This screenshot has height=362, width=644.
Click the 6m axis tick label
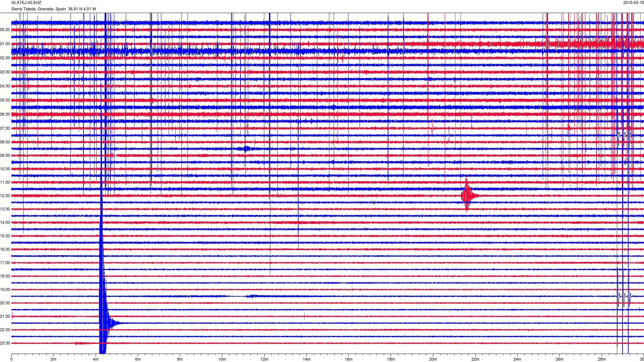(x=138, y=359)
